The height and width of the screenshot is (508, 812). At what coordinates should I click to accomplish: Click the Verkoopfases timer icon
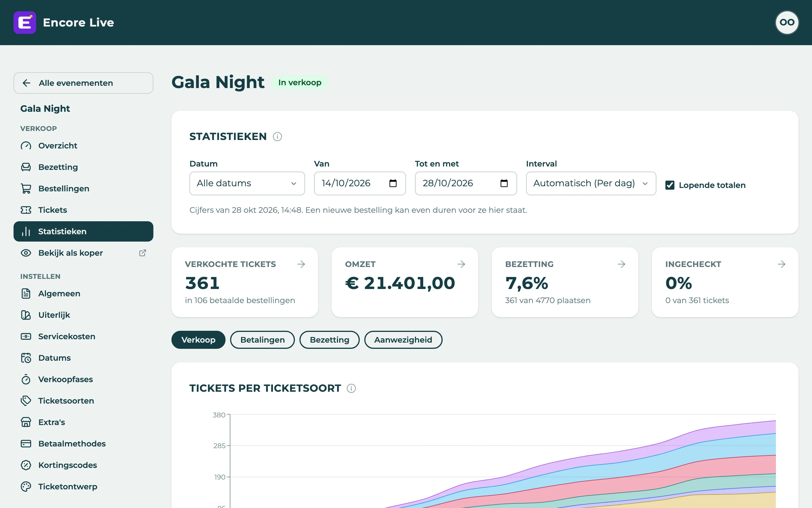(26, 379)
